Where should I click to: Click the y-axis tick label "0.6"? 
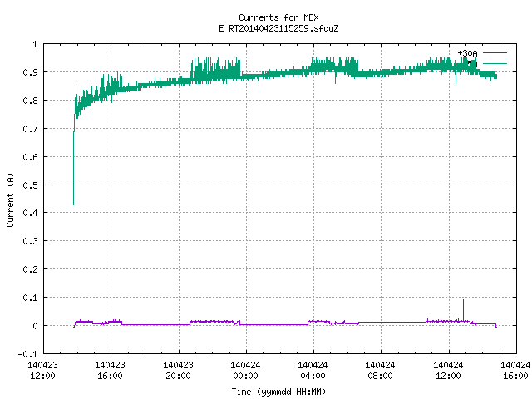tap(30, 157)
